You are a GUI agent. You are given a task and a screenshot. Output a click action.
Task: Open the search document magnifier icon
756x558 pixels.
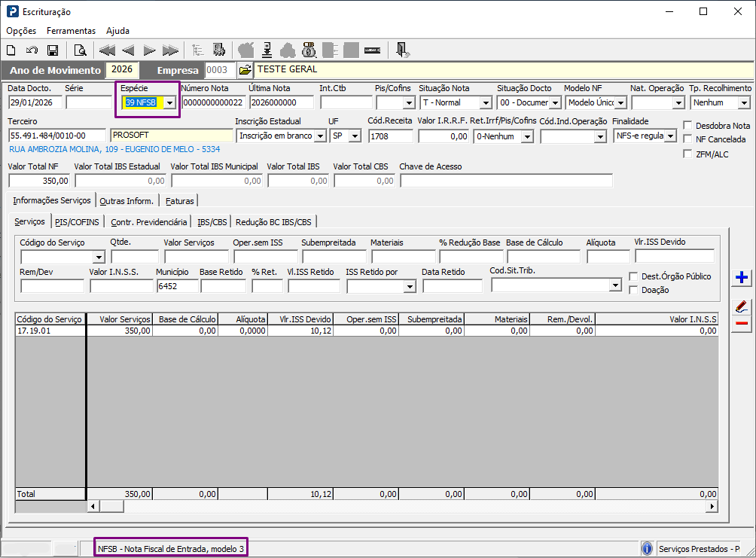point(80,50)
